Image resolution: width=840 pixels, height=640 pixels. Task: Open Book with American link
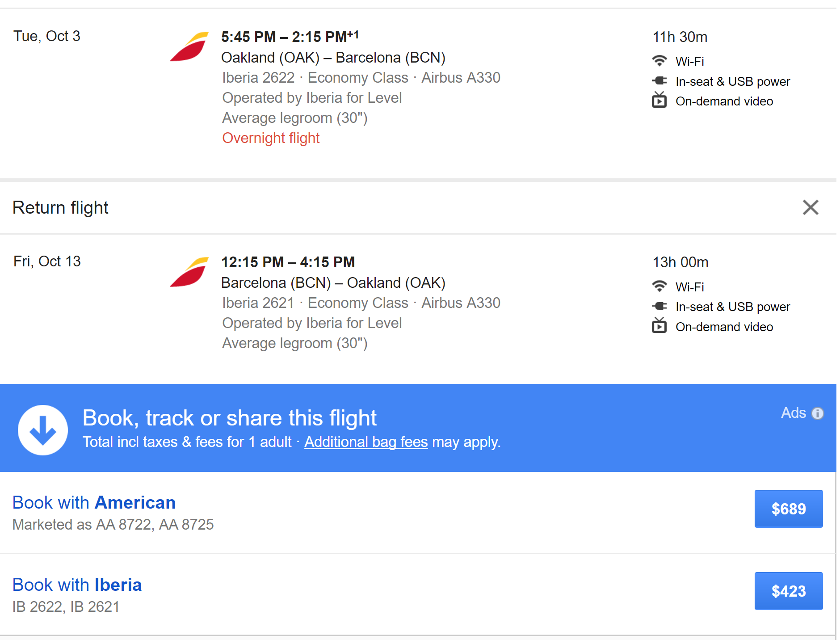click(x=94, y=503)
